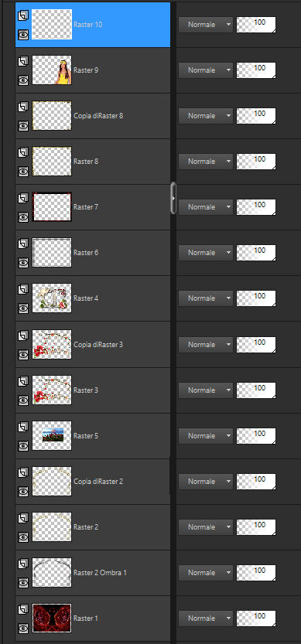Open blend mode dropdown for Raster 2

pyautogui.click(x=205, y=527)
